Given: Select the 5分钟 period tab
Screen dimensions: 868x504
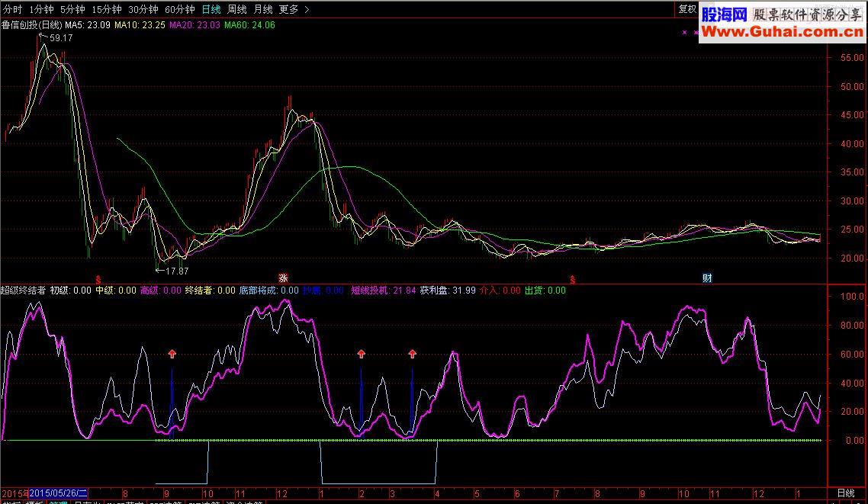Looking at the screenshot, I should point(72,9).
